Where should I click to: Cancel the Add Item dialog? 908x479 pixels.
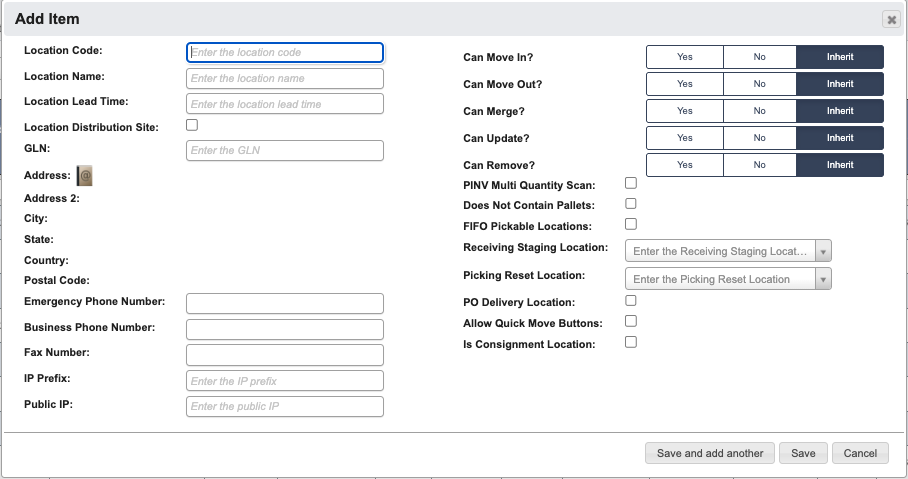(x=860, y=453)
